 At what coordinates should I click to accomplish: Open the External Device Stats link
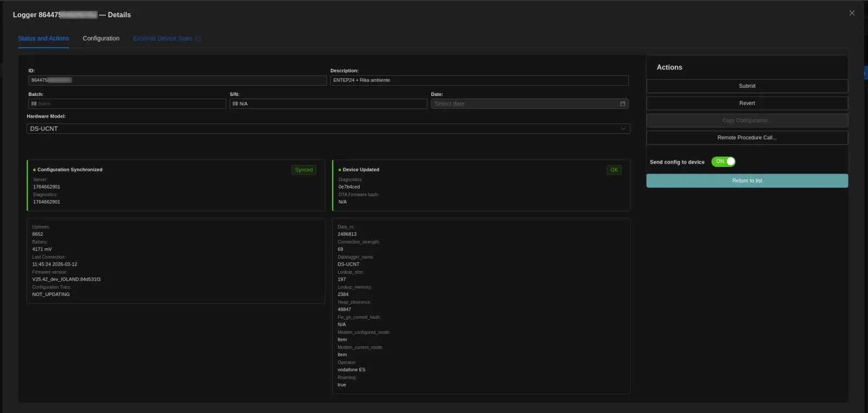167,38
